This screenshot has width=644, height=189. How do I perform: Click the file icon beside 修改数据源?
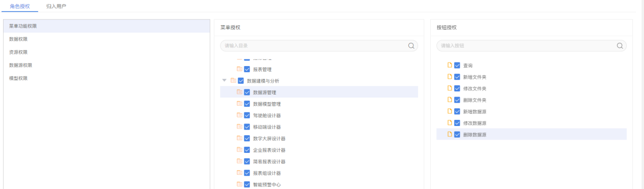450,123
